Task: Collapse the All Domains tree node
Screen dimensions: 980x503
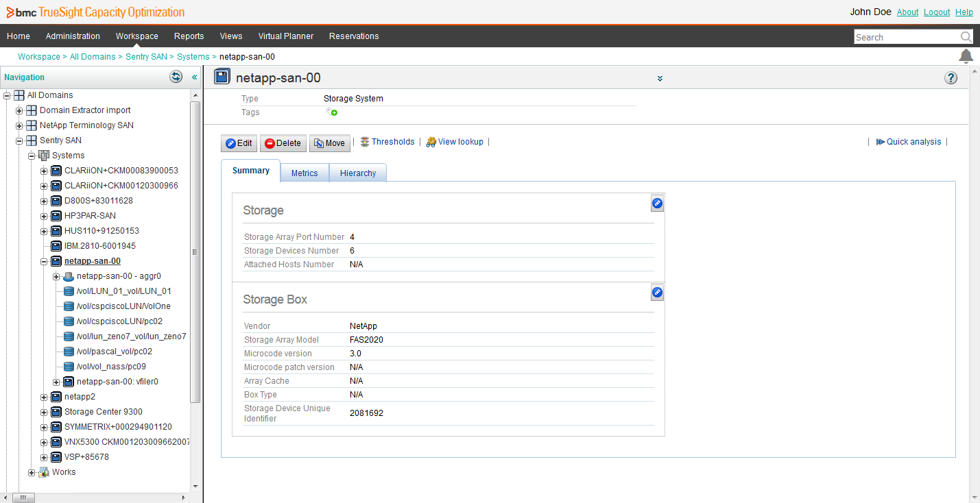Action: point(7,95)
